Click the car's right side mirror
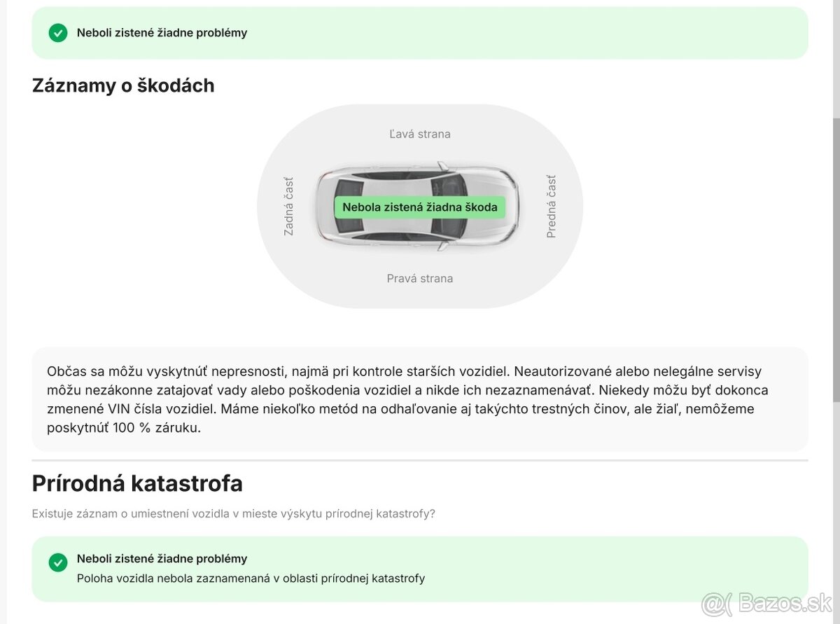Viewport: 840px width, 624px height. point(442,246)
